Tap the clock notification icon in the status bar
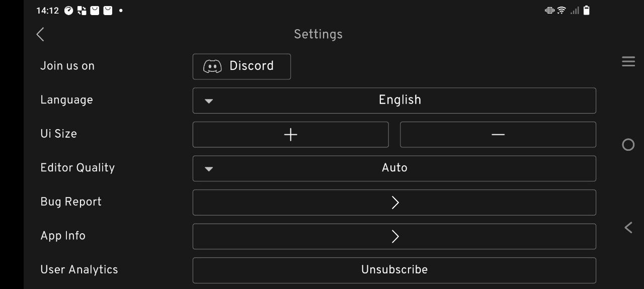644x289 pixels. [69, 10]
